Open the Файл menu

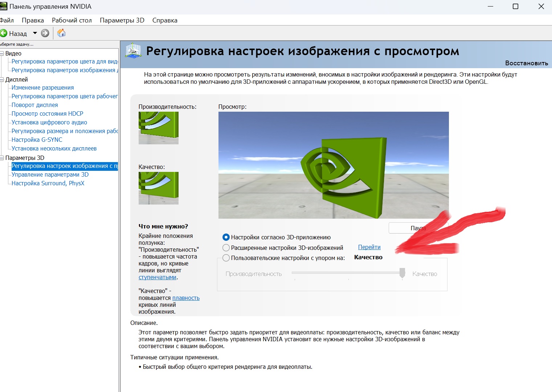(7, 20)
